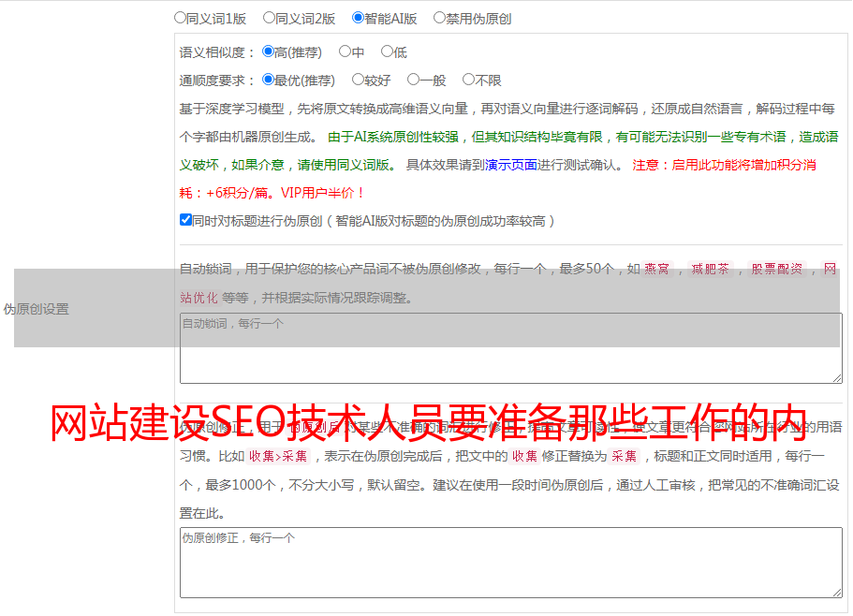853x616 pixels.
Task: Set 通顺度要求 to 不限
Action: pos(468,80)
